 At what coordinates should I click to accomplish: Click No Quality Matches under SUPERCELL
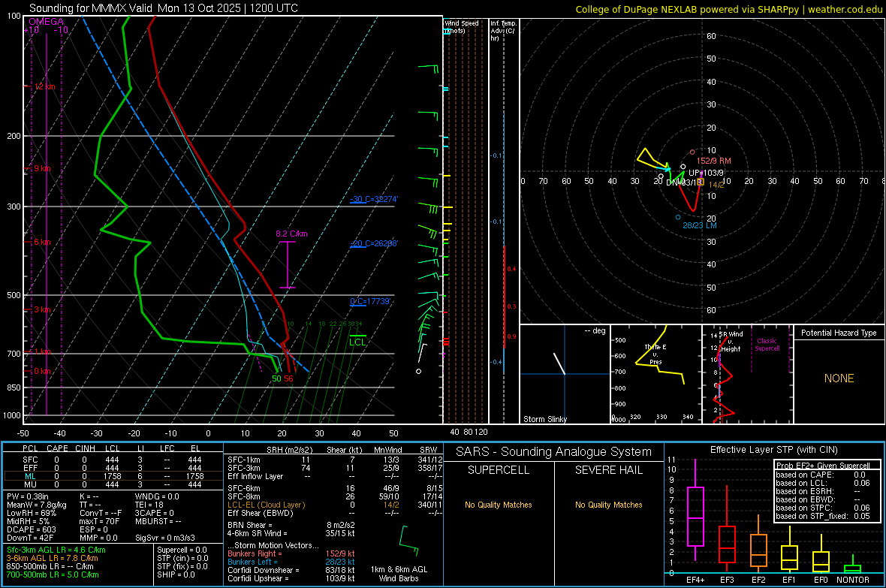pyautogui.click(x=499, y=505)
